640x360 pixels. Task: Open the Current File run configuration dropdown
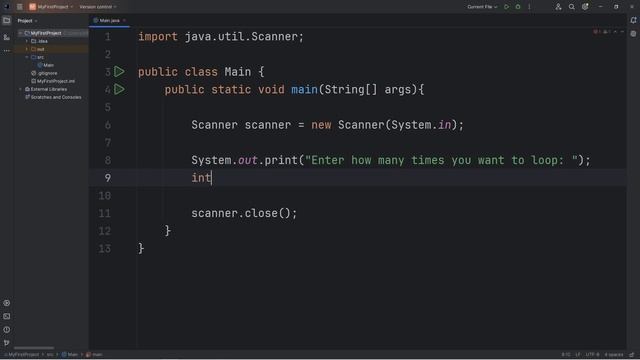pyautogui.click(x=482, y=7)
